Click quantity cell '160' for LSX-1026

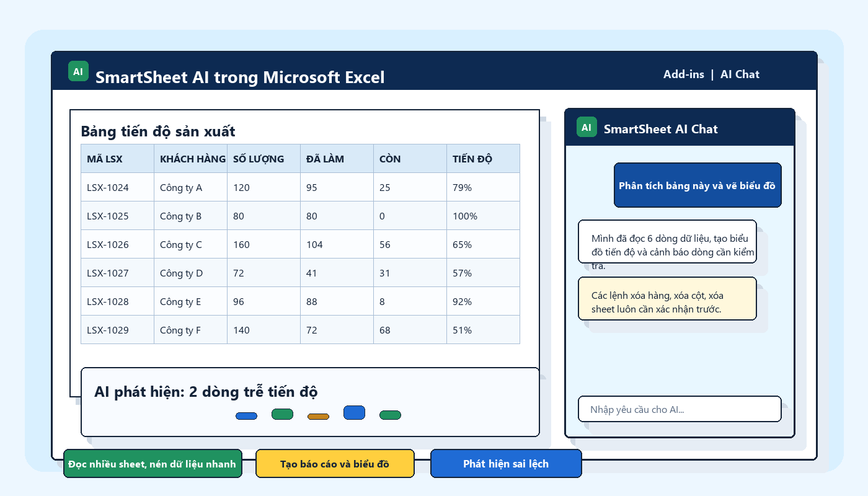[264, 244]
